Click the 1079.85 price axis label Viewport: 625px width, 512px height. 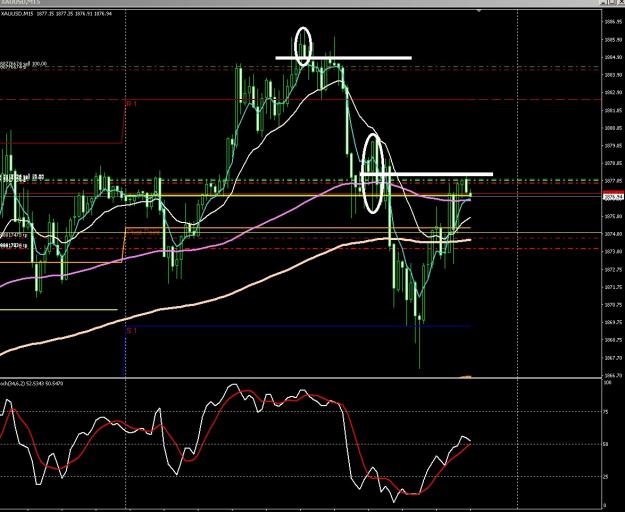(613, 145)
